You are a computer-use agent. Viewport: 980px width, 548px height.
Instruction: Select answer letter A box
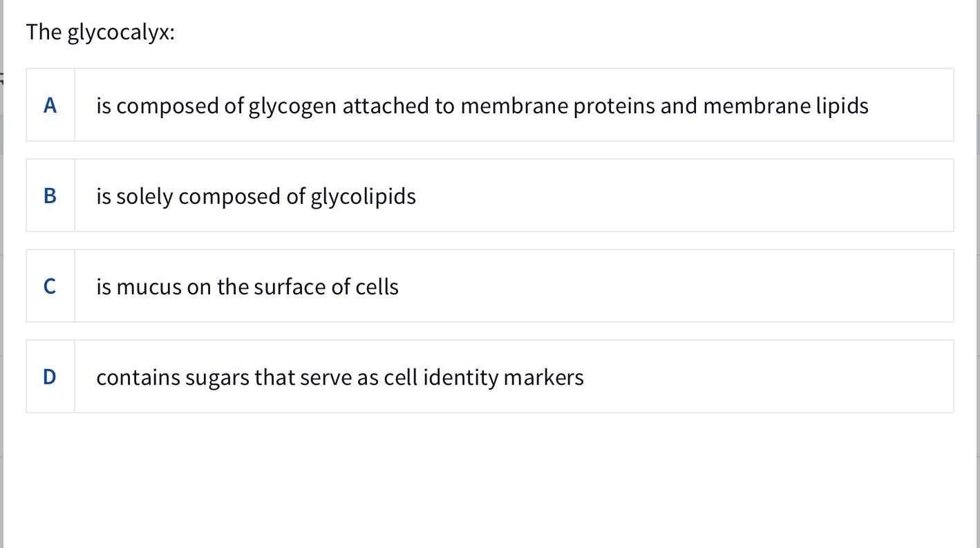[x=50, y=105]
